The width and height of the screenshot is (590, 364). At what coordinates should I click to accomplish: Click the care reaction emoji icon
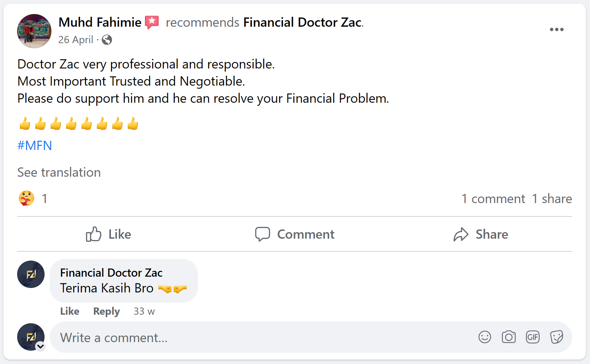tap(26, 198)
